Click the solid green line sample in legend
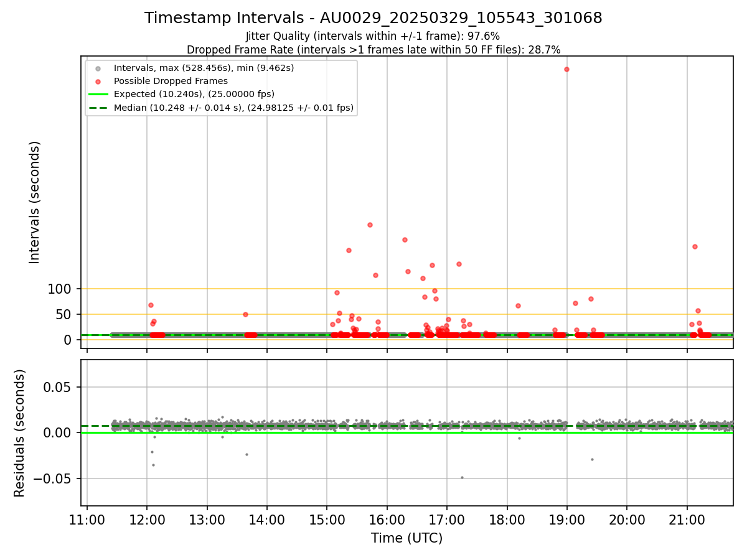Screen dimensions: 747x560 coord(98,94)
